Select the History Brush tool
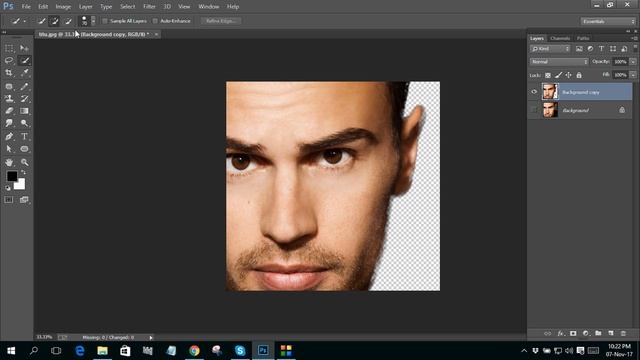This screenshot has height=360, width=640. [24, 98]
